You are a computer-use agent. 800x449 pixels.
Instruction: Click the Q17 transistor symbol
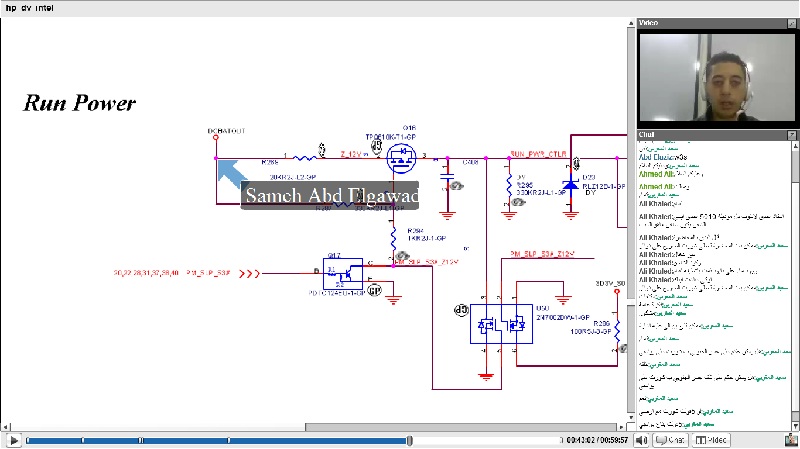pos(343,274)
